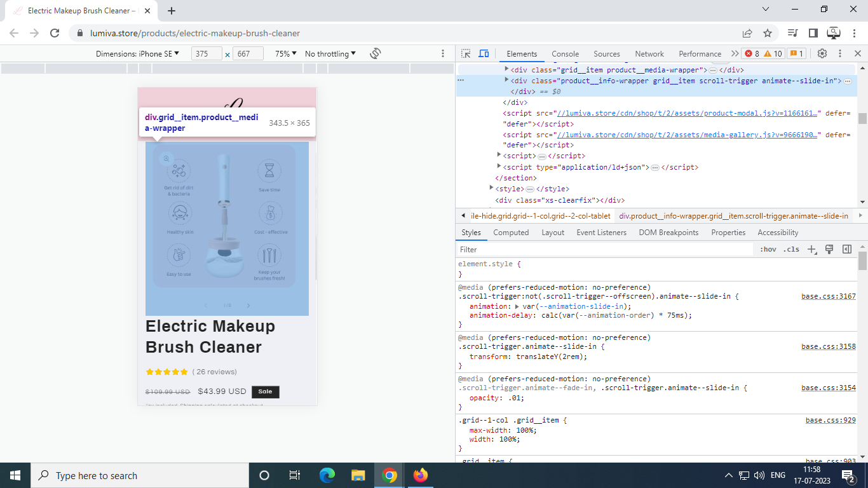Bookmark this page with the star icon
868x488 pixels.
(767, 33)
